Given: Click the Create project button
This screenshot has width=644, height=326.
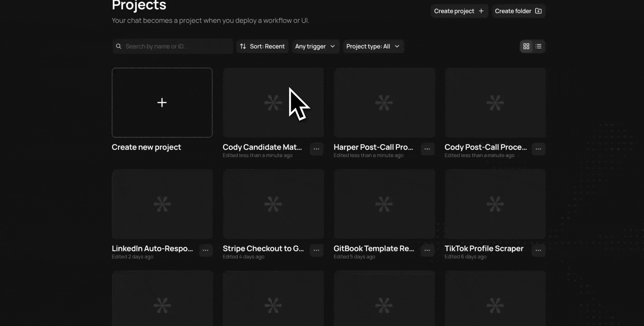Looking at the screenshot, I should click(459, 11).
